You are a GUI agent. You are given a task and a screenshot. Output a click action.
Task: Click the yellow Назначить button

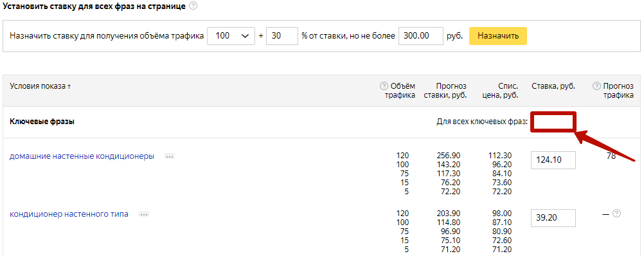click(x=498, y=36)
